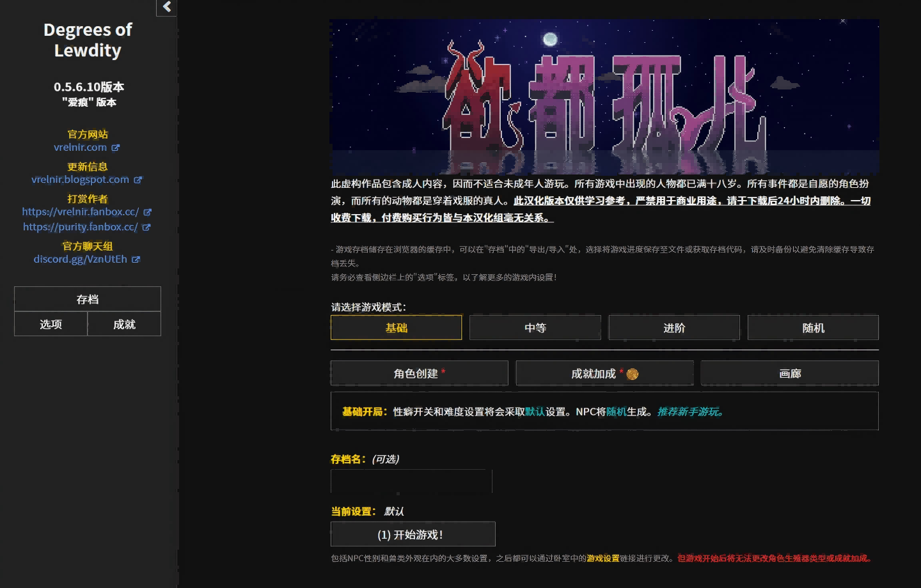Click the external link icon next to purity.fanbox.cc
Screen dimensions: 921x588
coord(146,227)
